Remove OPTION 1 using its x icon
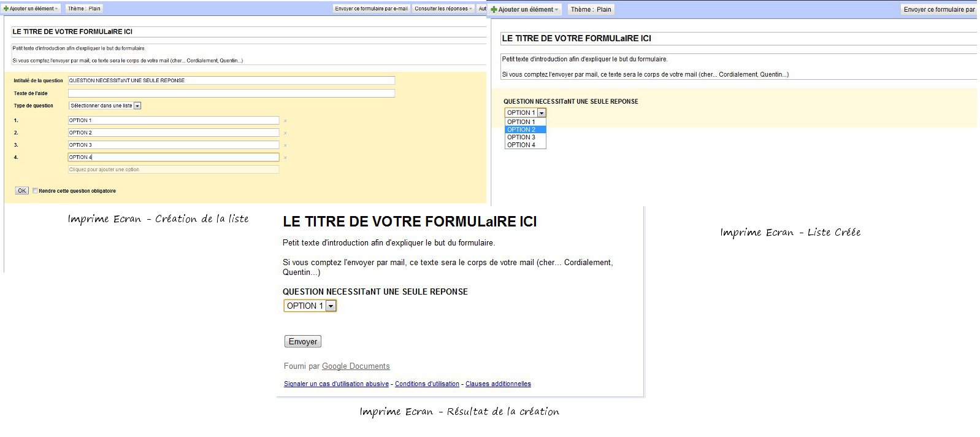This screenshot has width=980, height=437. [285, 121]
